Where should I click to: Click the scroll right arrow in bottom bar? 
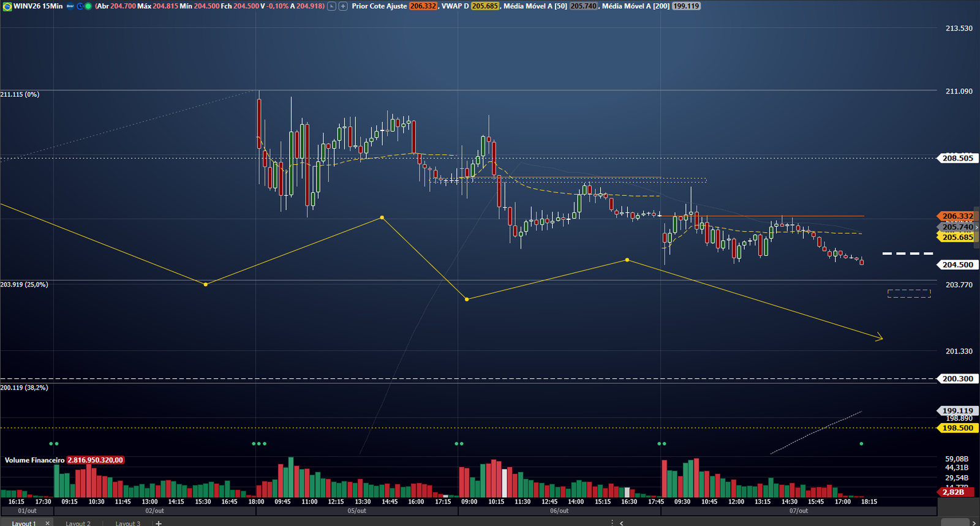pyautogui.click(x=974, y=523)
